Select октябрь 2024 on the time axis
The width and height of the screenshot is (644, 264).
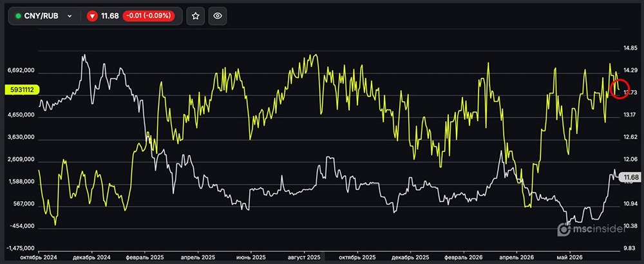point(39,257)
